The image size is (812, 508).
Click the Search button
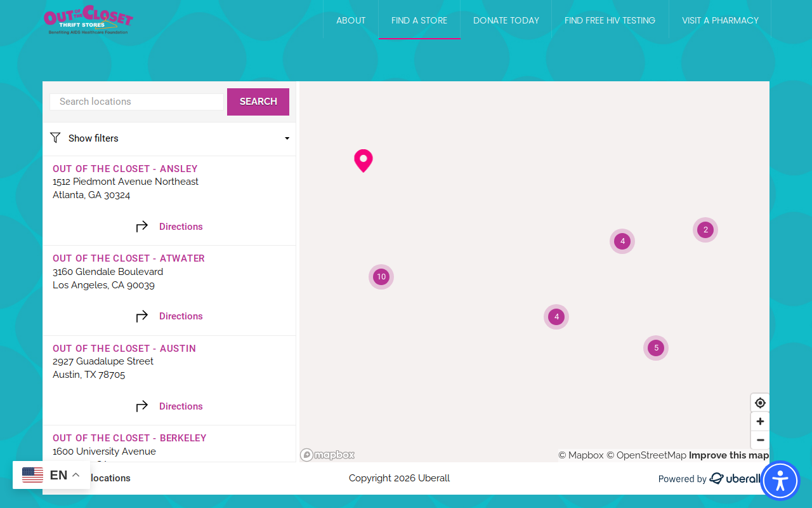[258, 102]
